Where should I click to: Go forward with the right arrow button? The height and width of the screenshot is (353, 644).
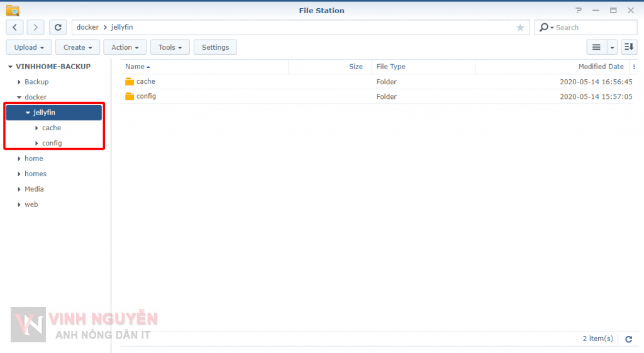[x=36, y=28]
